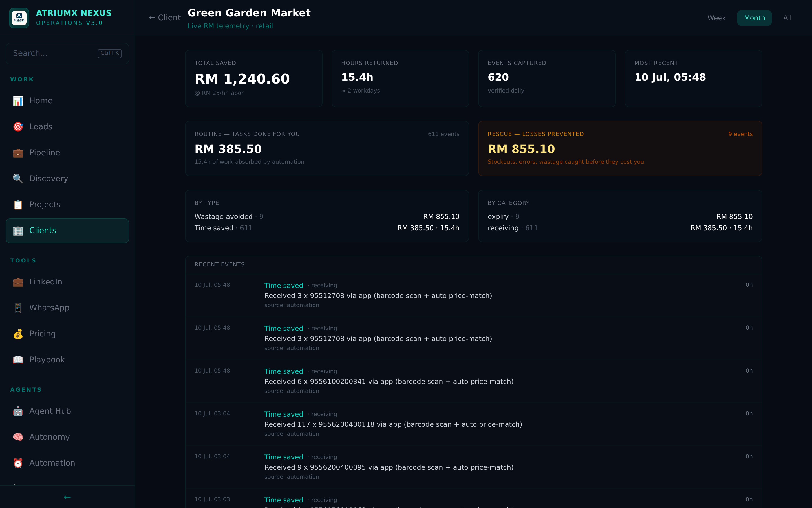Click the '611 events' count

pos(443,134)
